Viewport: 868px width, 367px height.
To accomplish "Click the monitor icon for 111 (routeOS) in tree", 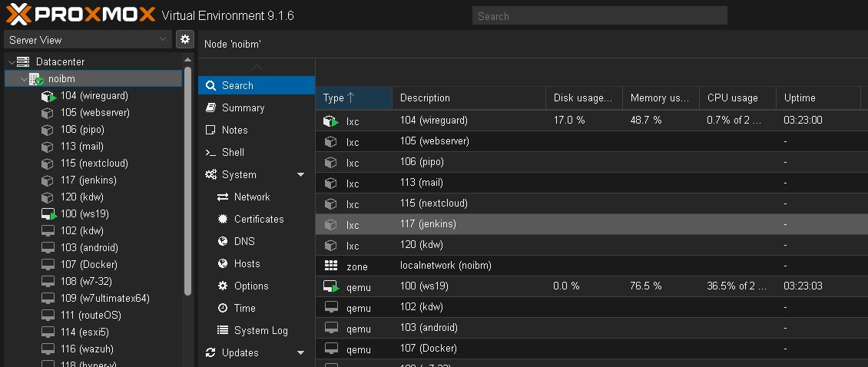I will [x=48, y=316].
